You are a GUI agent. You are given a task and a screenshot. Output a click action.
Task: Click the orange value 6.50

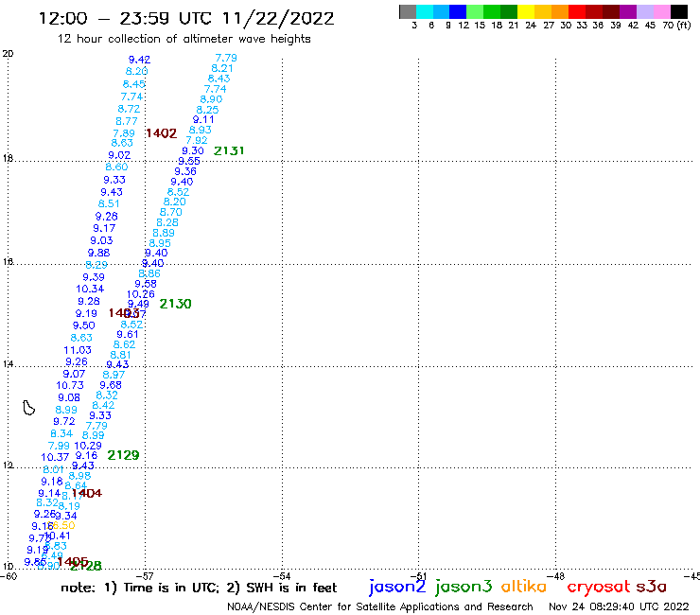pyautogui.click(x=63, y=526)
